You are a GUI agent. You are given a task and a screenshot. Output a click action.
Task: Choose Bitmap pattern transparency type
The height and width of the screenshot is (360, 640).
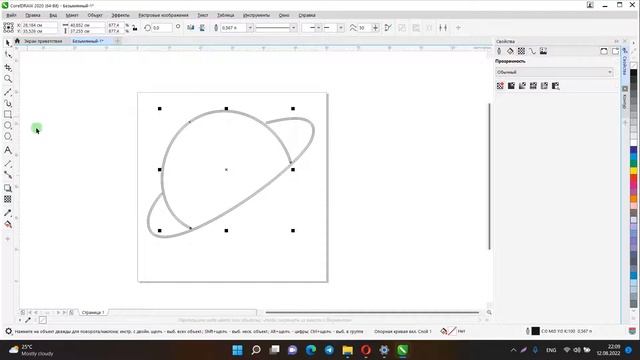click(544, 86)
